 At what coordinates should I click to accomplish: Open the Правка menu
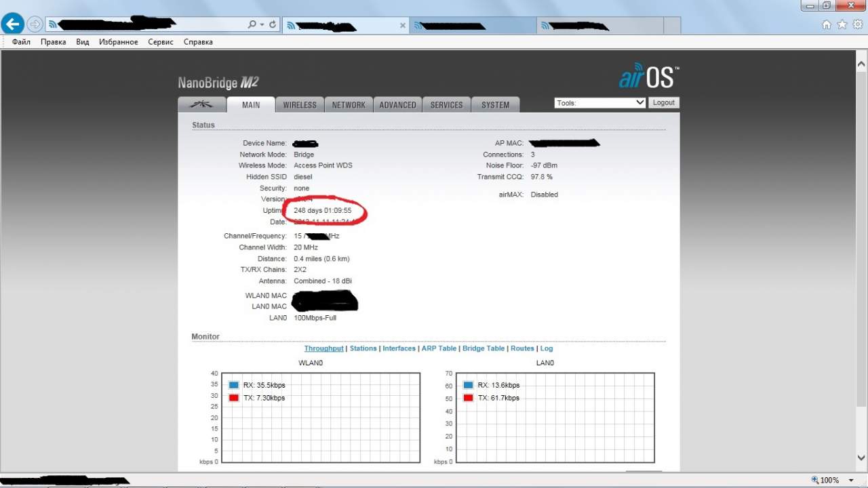point(54,42)
